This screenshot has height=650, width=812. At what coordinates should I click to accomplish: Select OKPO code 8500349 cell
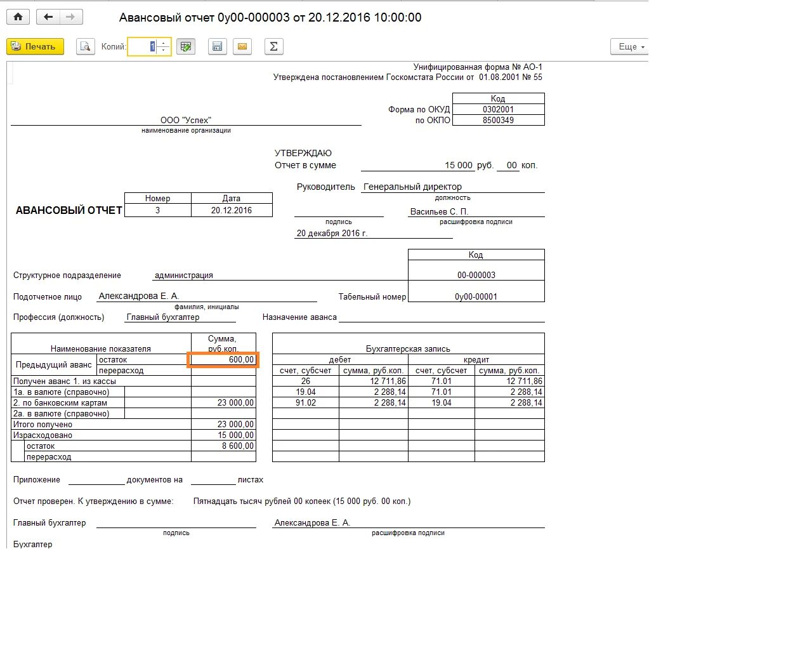click(x=498, y=120)
